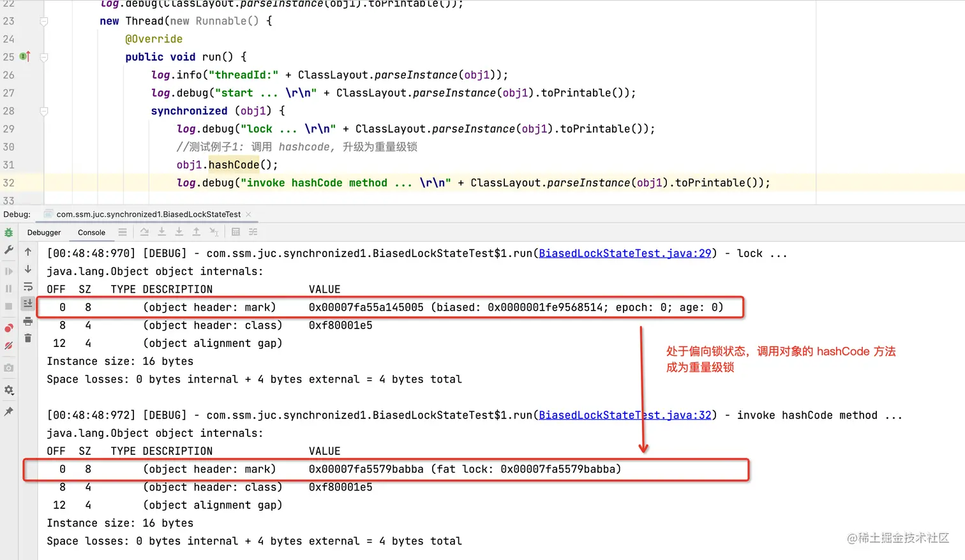Select the BiasedLockStateTest debug session tab
The width and height of the screenshot is (965, 560).
(148, 214)
